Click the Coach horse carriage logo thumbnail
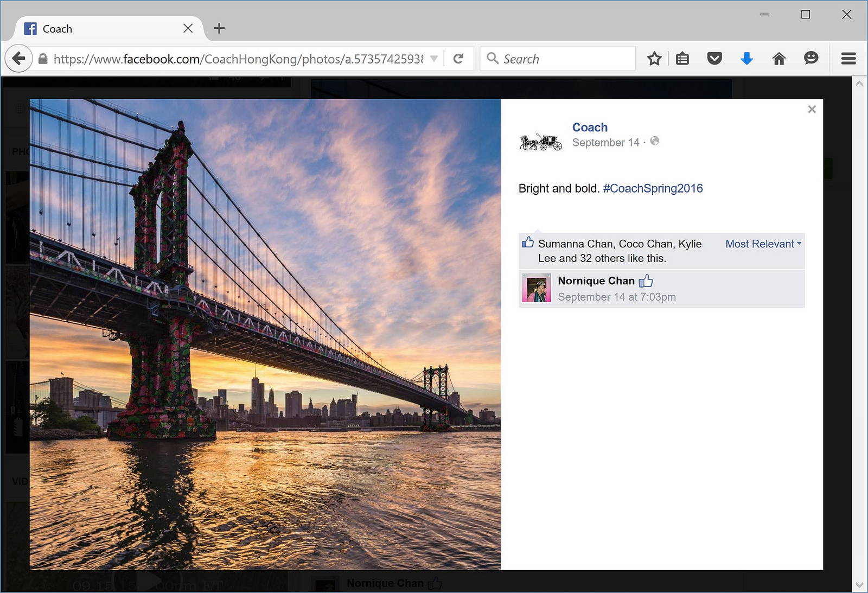Screen dimensions: 868x593 point(541,142)
